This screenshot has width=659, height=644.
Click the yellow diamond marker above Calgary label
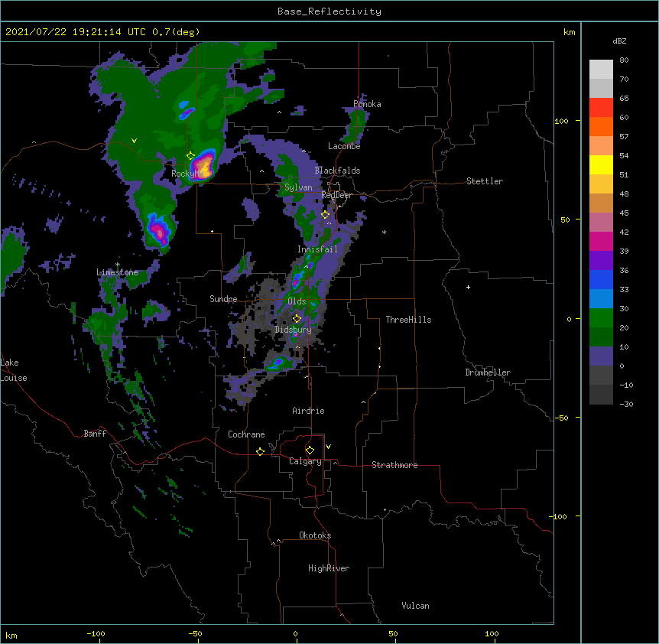(x=310, y=450)
